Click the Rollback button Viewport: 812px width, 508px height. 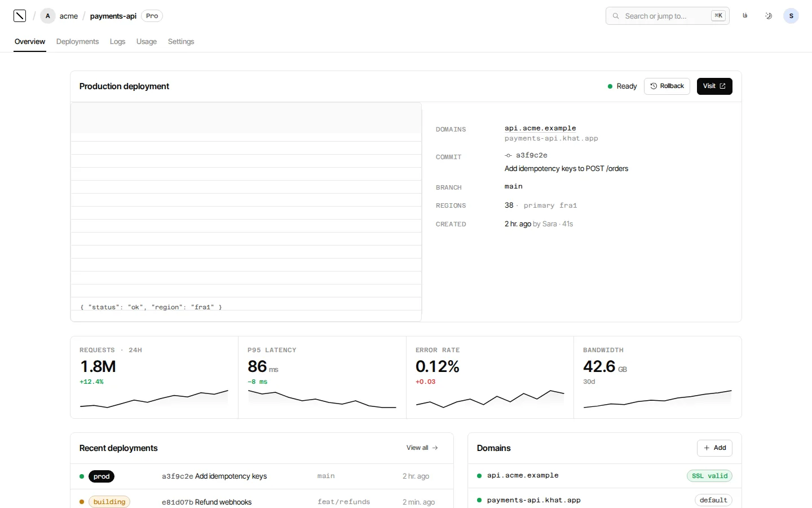pyautogui.click(x=667, y=86)
